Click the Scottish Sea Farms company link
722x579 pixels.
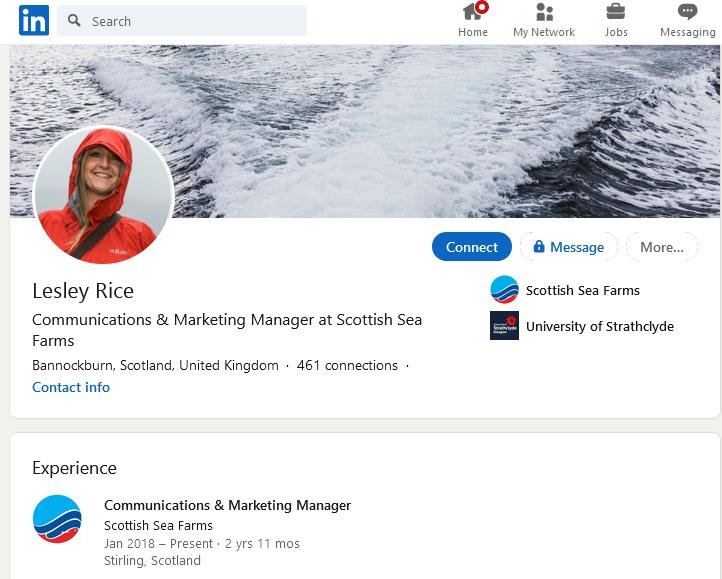pos(582,290)
